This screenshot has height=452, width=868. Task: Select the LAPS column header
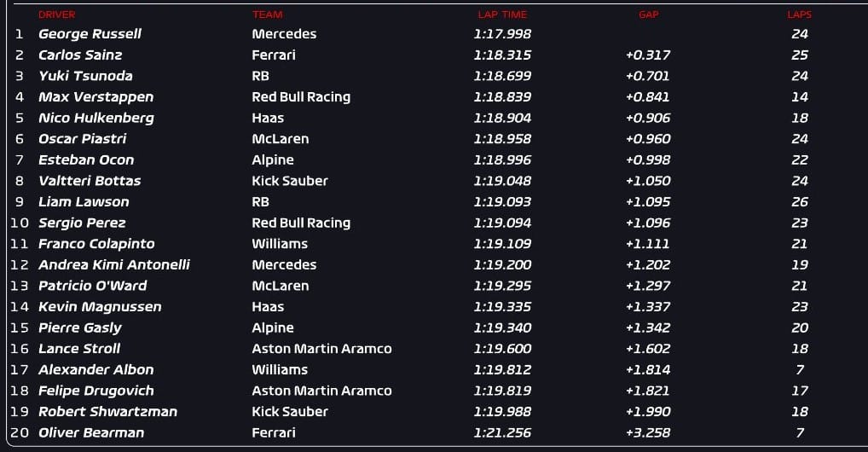point(799,14)
